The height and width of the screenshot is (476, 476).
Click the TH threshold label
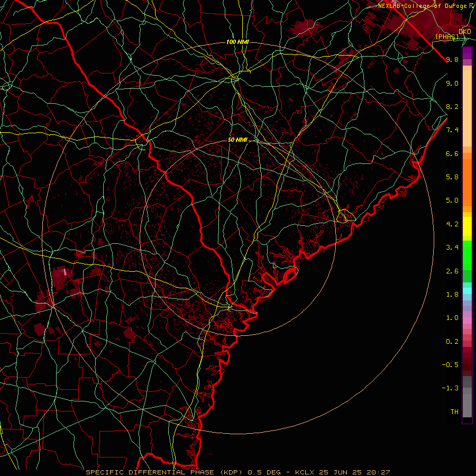tap(454, 412)
